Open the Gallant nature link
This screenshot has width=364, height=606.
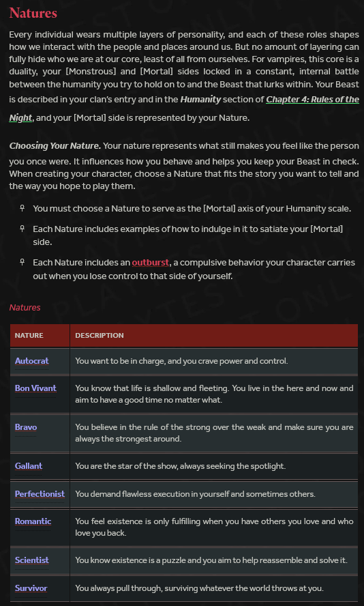tap(29, 466)
